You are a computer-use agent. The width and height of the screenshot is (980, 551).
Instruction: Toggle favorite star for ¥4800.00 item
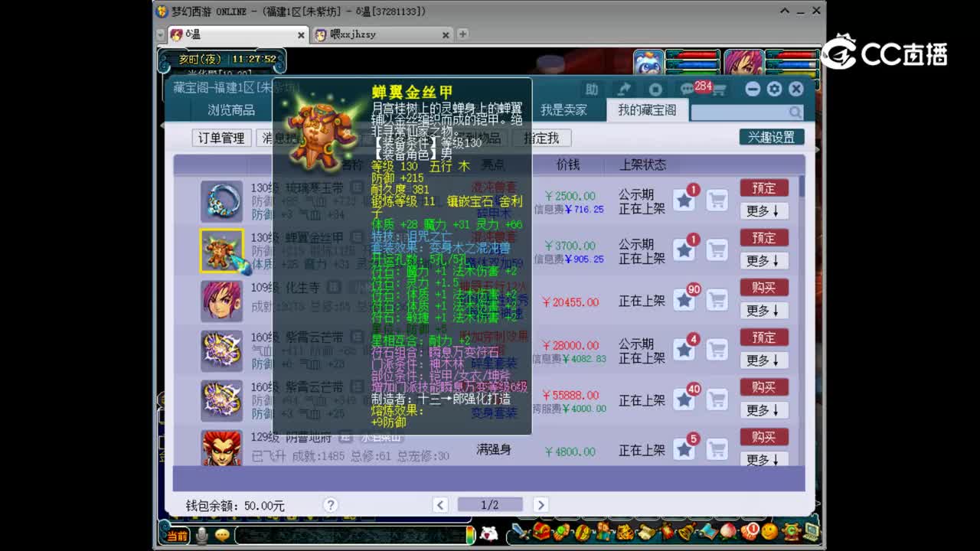click(684, 450)
